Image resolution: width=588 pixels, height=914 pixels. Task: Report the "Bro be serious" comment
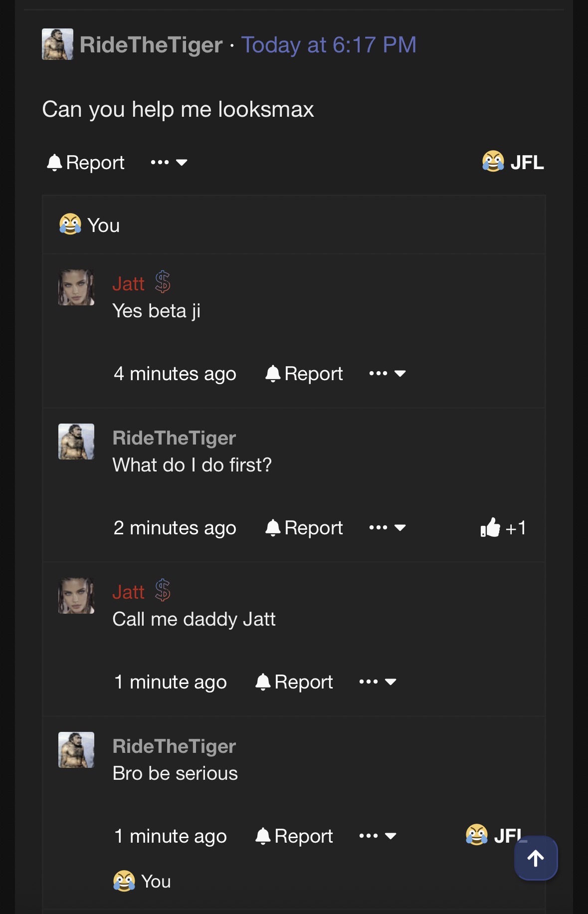click(294, 836)
